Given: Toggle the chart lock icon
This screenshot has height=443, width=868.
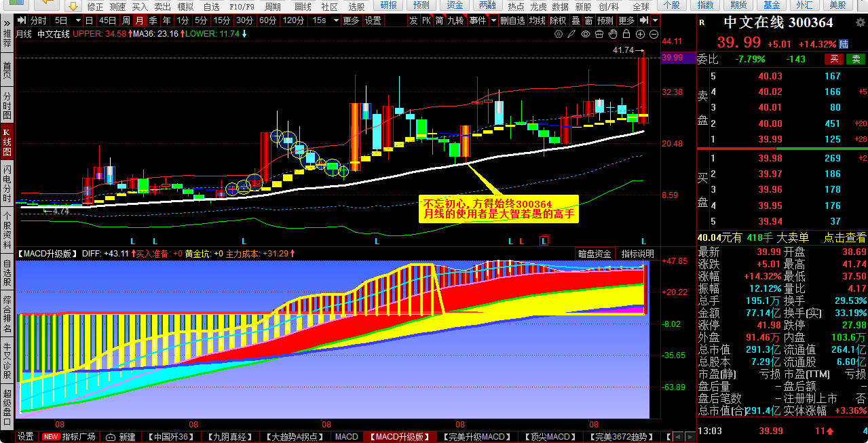Looking at the screenshot, I should pyautogui.click(x=626, y=34).
